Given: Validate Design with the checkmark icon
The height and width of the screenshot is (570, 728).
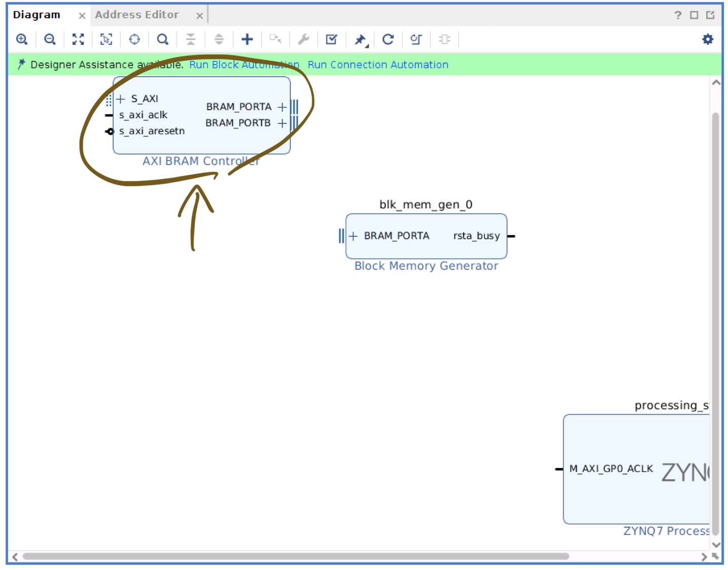Looking at the screenshot, I should click(332, 39).
